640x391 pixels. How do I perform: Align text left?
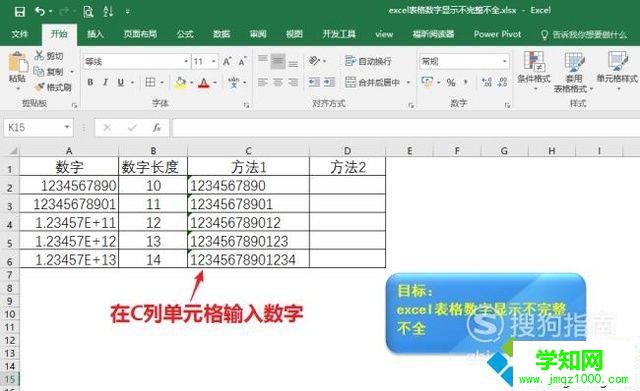(x=263, y=82)
